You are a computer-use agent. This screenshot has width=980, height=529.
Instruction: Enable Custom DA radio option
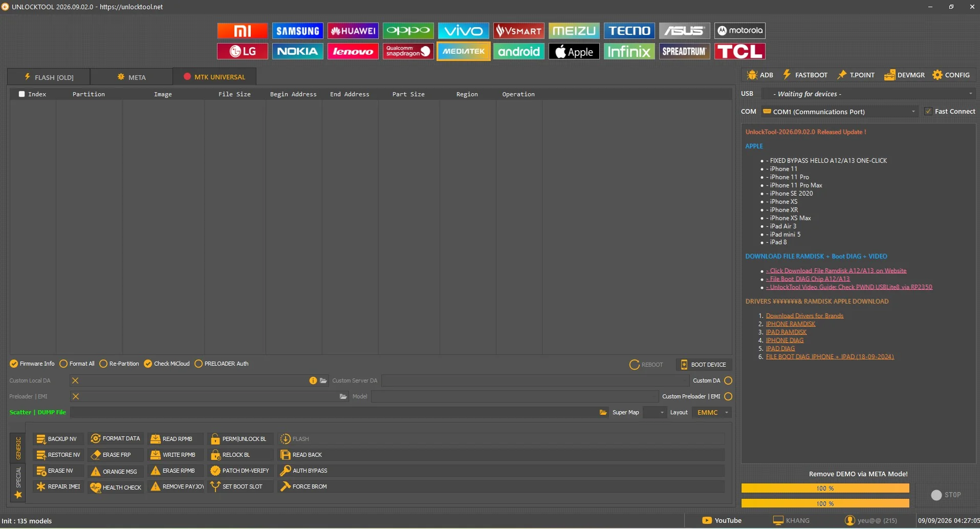[x=728, y=380]
